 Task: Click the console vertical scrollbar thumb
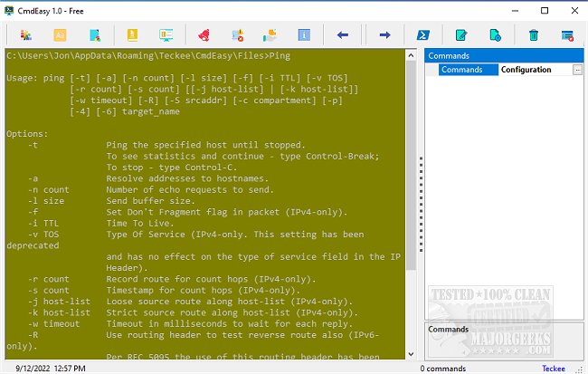click(411, 165)
